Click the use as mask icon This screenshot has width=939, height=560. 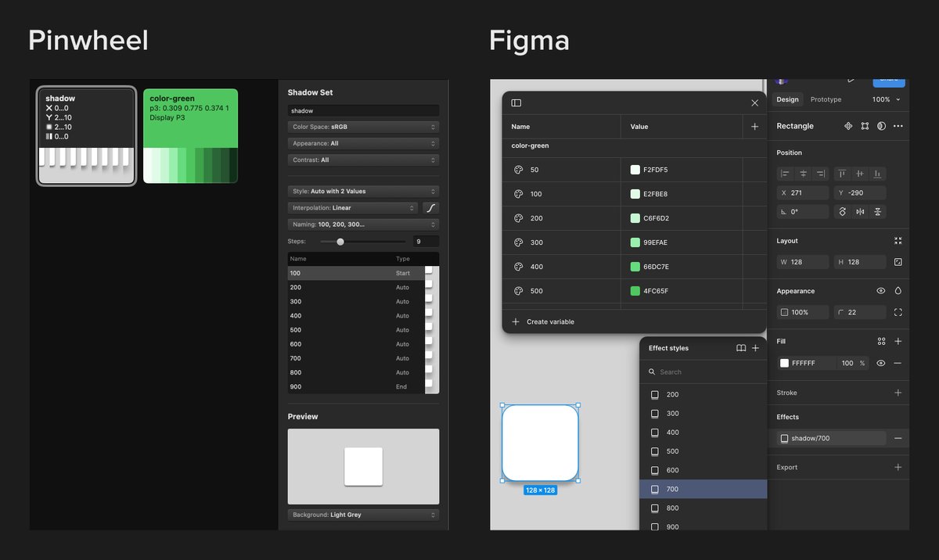pyautogui.click(x=865, y=126)
